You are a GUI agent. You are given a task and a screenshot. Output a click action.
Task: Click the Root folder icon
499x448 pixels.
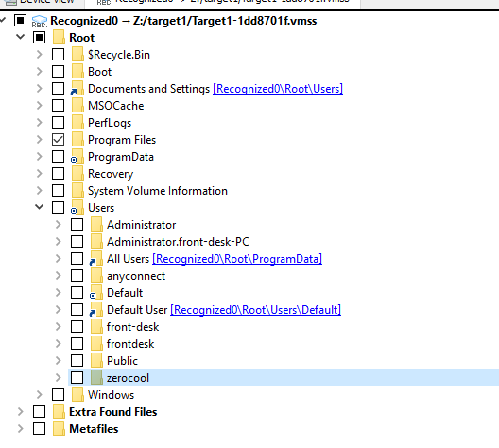(x=59, y=38)
